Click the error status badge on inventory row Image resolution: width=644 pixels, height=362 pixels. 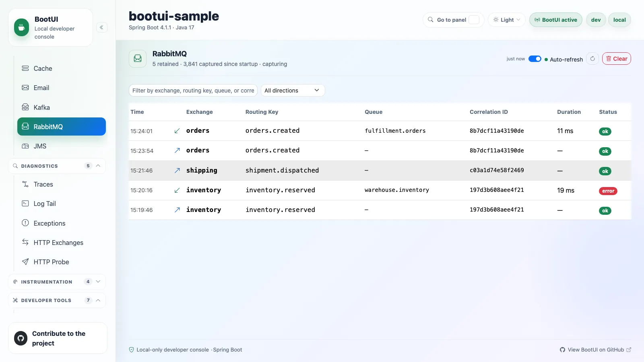click(x=608, y=191)
